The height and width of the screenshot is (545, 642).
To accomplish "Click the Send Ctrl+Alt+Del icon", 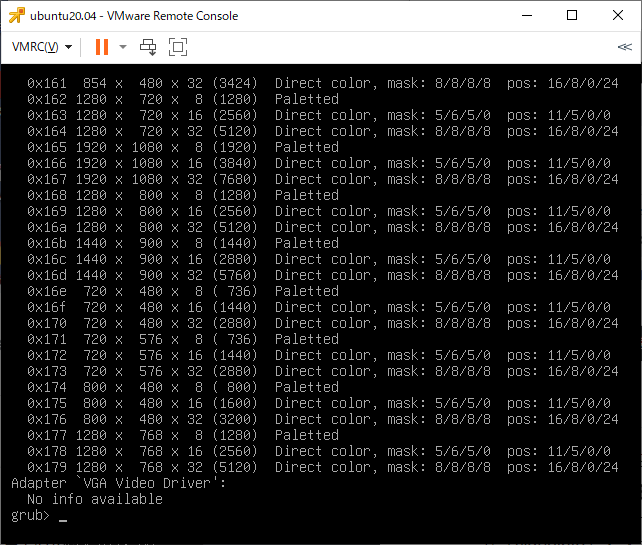I will (148, 47).
